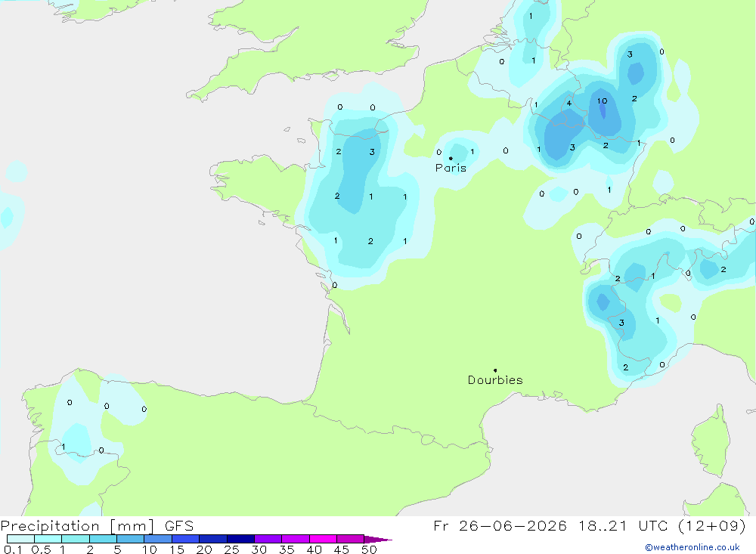Select legend swatch between 0.1 and 0.5
Screen dimensions: 756x554
(x=20, y=539)
